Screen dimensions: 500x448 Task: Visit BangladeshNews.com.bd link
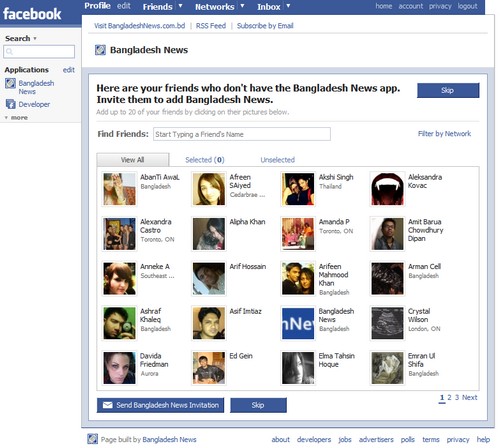[139, 26]
